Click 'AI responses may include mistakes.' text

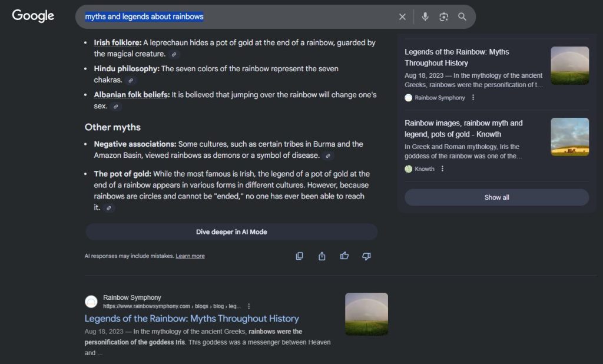(x=129, y=256)
